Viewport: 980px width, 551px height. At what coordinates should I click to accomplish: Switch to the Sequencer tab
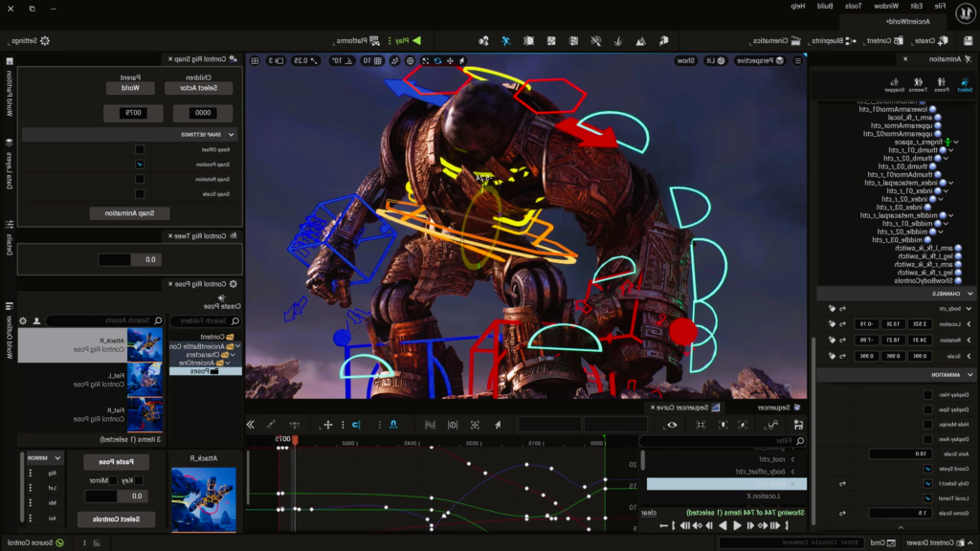[778, 408]
